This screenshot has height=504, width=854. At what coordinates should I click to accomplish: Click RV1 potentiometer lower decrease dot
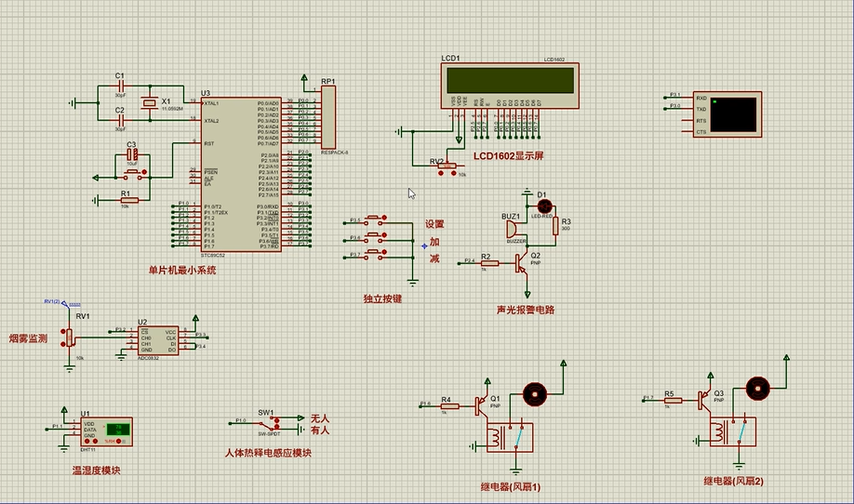point(63,343)
